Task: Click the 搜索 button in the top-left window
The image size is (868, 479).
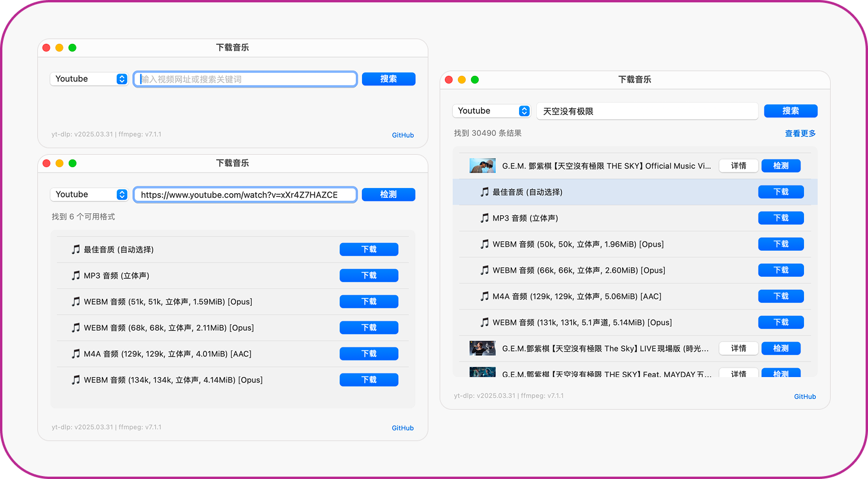Action: (388, 78)
